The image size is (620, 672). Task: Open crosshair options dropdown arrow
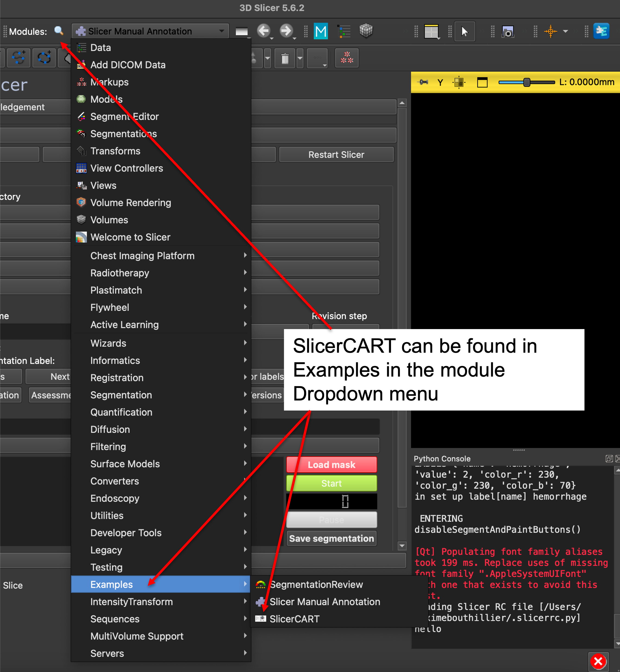[566, 31]
